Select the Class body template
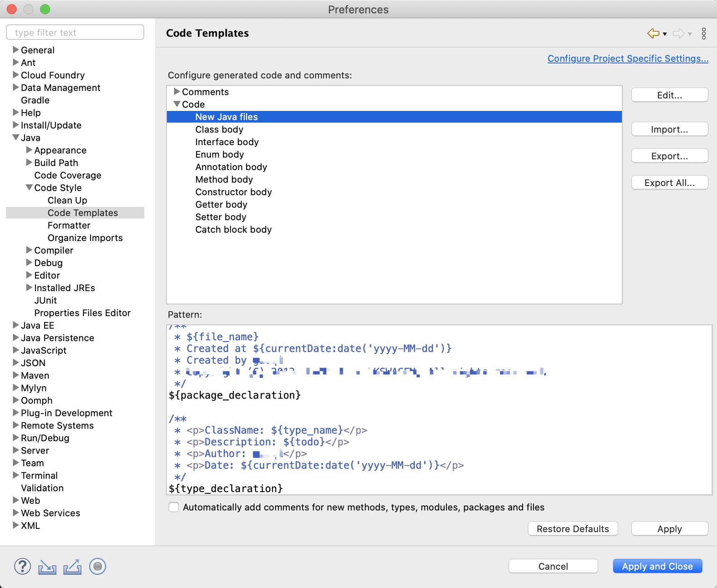This screenshot has width=717, height=588. [x=219, y=129]
